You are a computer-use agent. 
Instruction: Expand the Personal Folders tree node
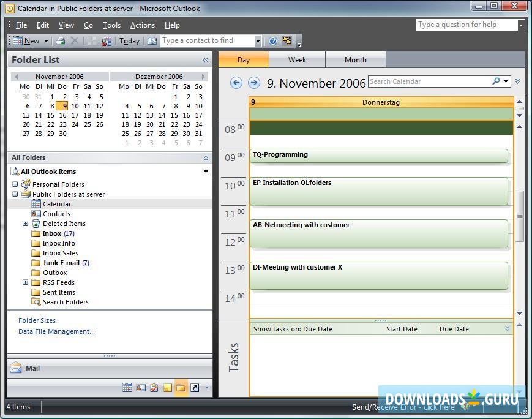tap(15, 184)
